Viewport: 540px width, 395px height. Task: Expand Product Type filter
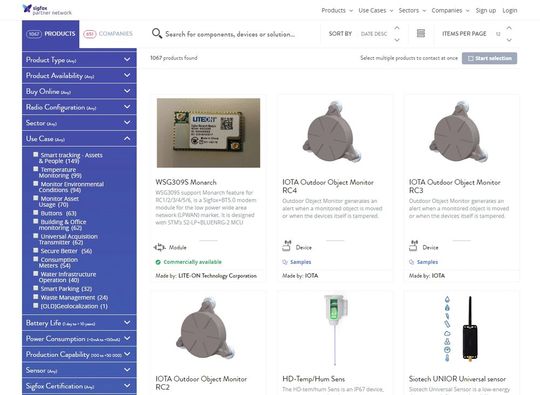[79, 60]
